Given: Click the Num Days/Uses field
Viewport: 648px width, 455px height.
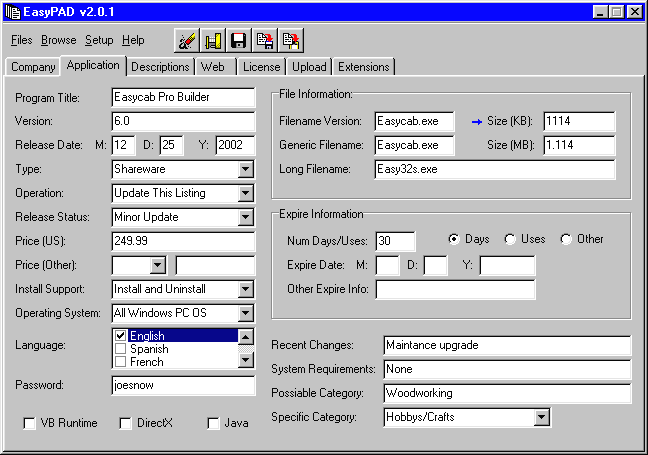Looking at the screenshot, I should coord(395,241).
